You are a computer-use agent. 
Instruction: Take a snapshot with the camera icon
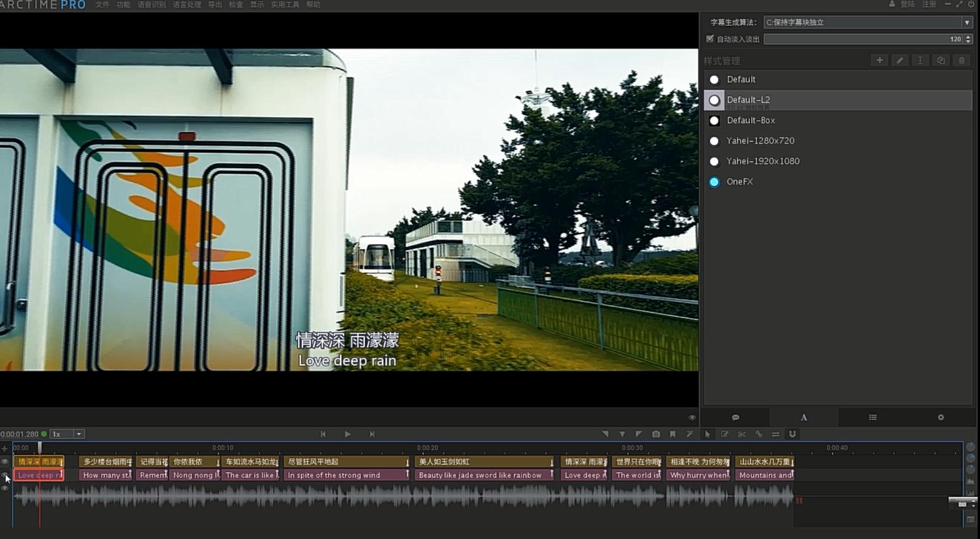656,434
